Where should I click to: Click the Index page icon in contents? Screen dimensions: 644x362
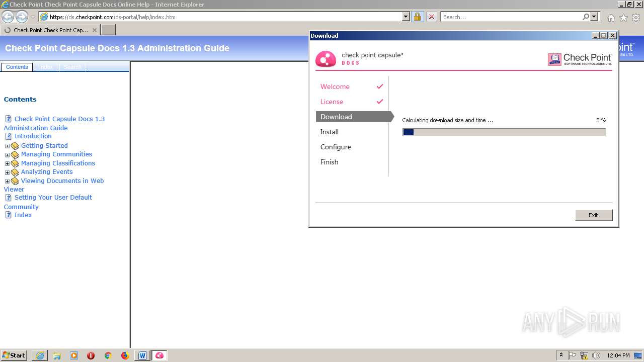pos(8,215)
